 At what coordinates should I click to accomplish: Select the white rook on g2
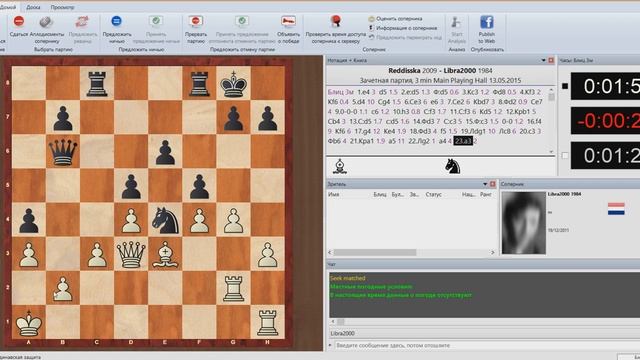point(233,288)
